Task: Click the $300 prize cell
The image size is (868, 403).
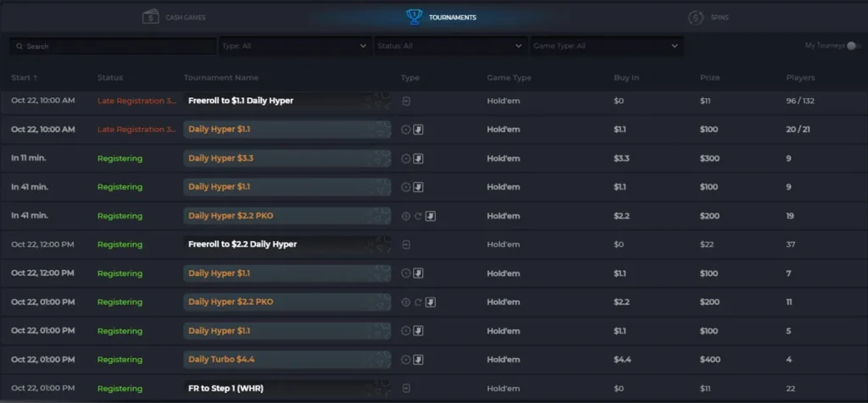Action: pyautogui.click(x=709, y=158)
